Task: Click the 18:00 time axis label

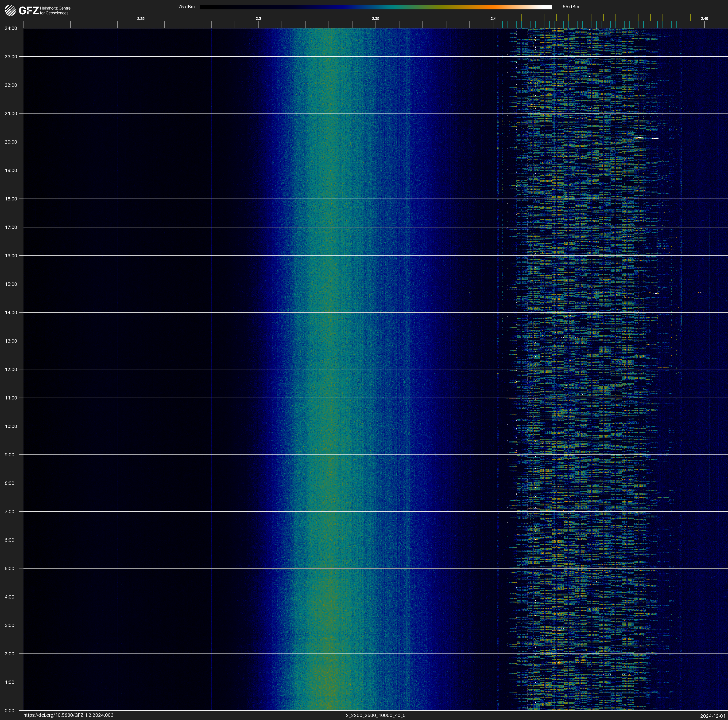Action: tap(11, 199)
